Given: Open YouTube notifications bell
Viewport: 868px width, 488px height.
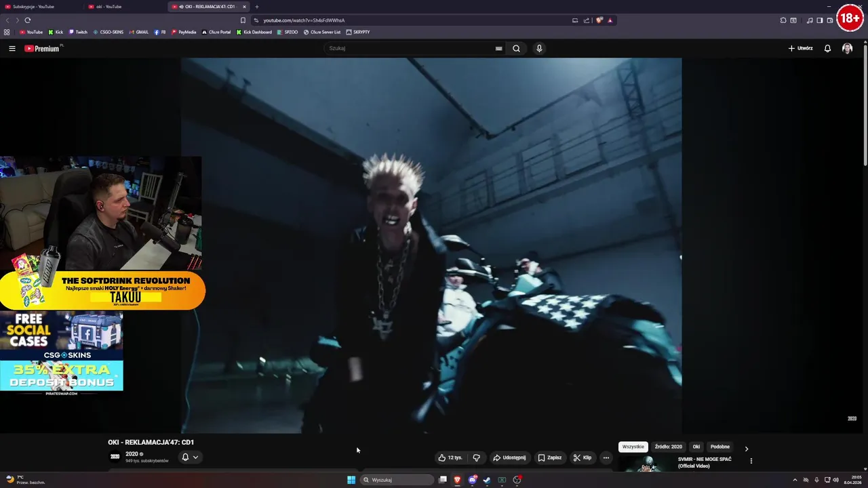Looking at the screenshot, I should coord(827,48).
